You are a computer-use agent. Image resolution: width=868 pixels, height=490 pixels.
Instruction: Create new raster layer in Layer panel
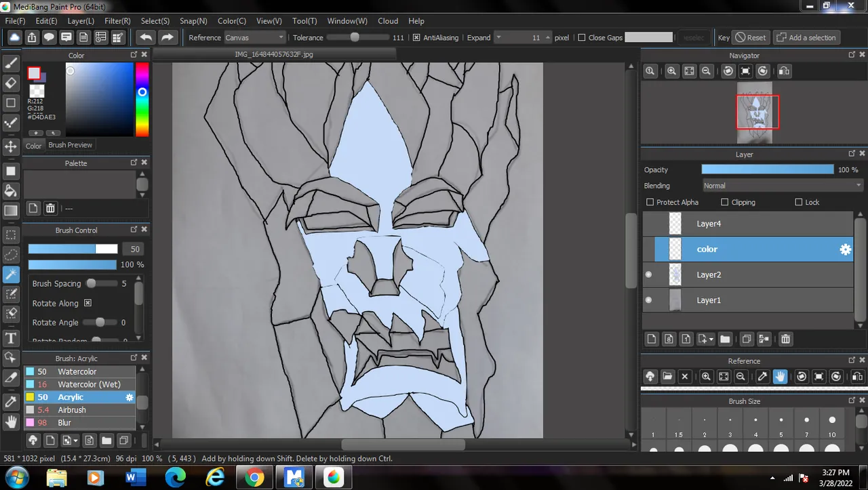[651, 339]
